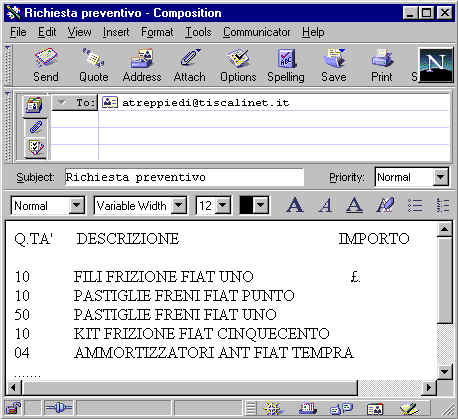Click the recipient atreppiedi@tiscalinet.it
This screenshot has width=458, height=419.
coord(206,103)
